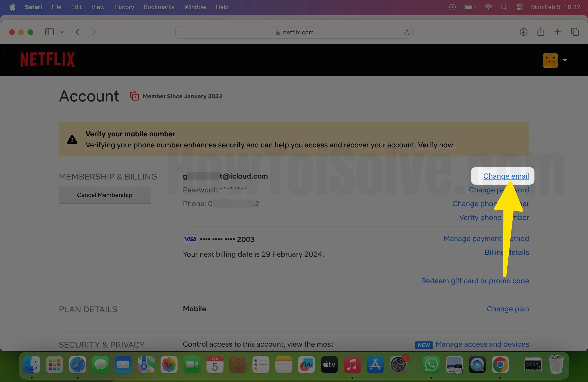Viewport: 588px width, 382px height.
Task: Open the Safari sidebar panel
Action: pos(49,32)
